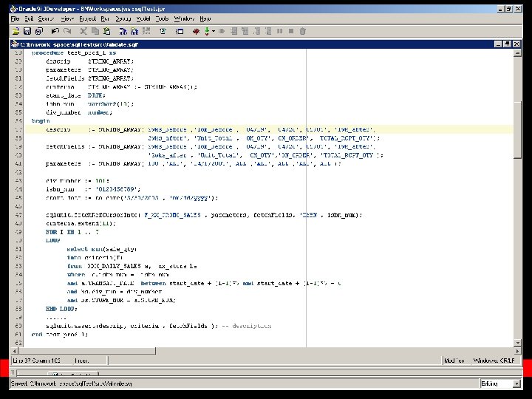Click the vertical scrollbar down arrow
The height and width of the screenshot is (399, 532).
(517, 343)
